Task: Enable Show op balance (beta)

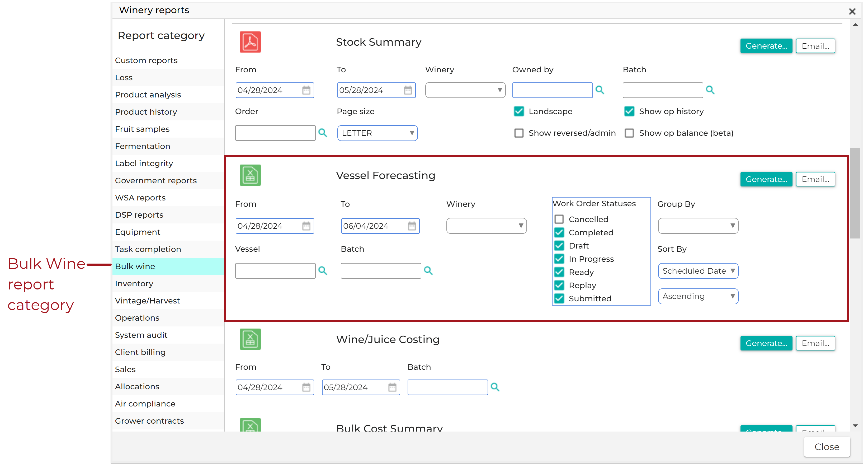Action: click(x=629, y=133)
